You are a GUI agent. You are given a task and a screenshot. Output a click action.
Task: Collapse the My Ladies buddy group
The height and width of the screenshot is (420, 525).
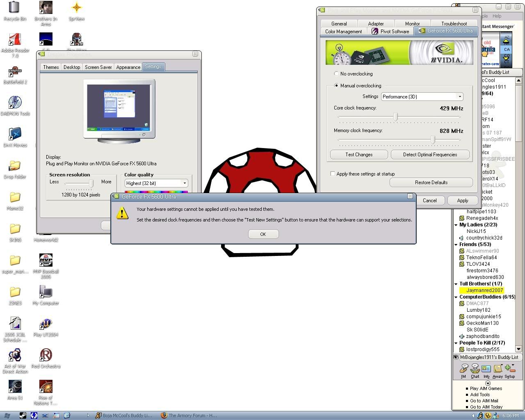tap(456, 225)
